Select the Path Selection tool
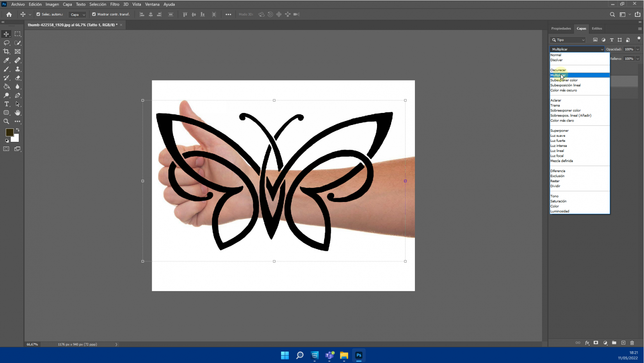Viewport: 644px width, 363px height. coord(18,104)
